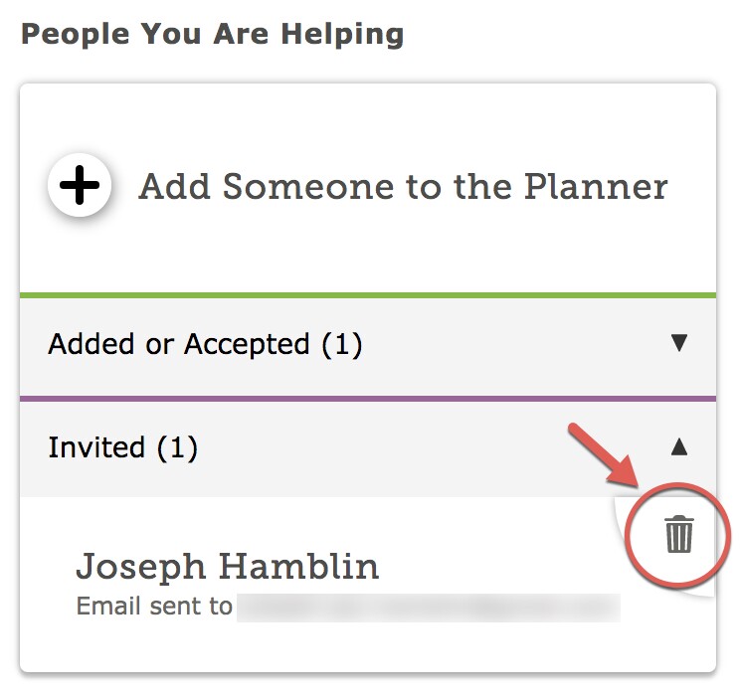Delete Joseph Hamblin's invitation with trash icon

click(x=679, y=534)
